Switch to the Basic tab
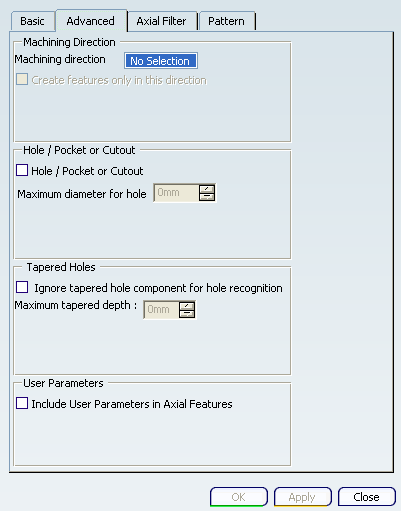 click(33, 21)
